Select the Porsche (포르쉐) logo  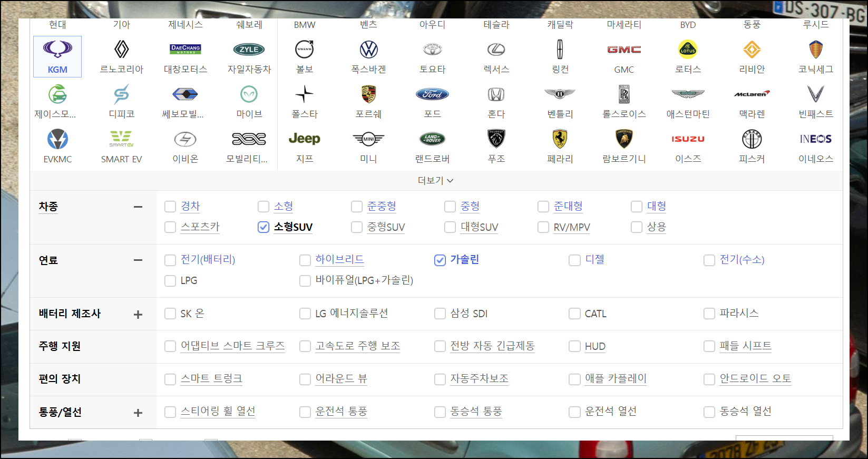click(369, 94)
